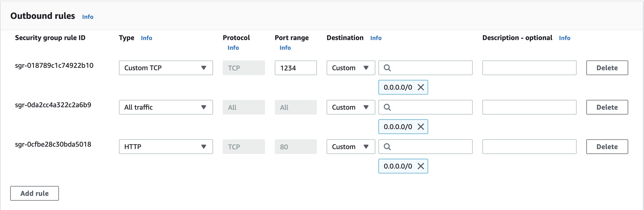Click Add rule button
Screen dimensions: 644x210
[34, 193]
